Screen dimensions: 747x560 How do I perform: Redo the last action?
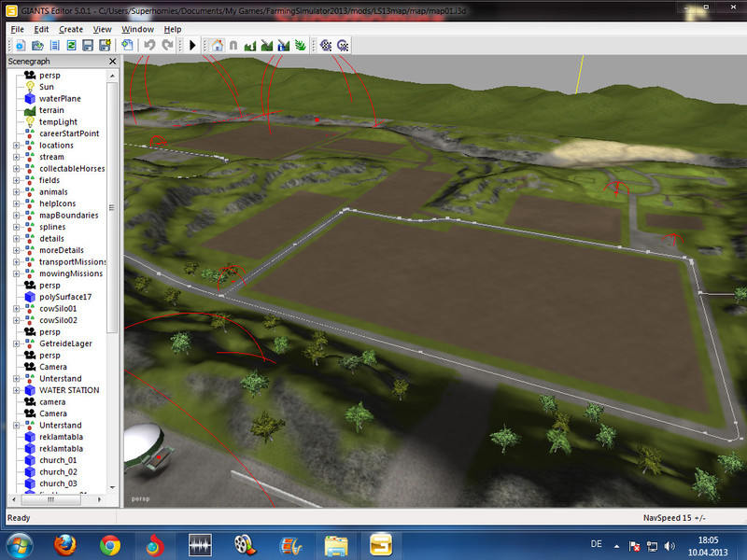[x=167, y=45]
